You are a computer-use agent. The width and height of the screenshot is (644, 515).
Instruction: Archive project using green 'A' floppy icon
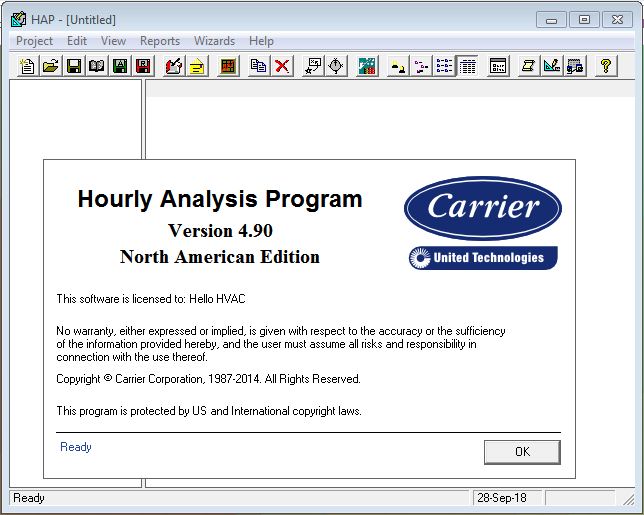pos(120,66)
